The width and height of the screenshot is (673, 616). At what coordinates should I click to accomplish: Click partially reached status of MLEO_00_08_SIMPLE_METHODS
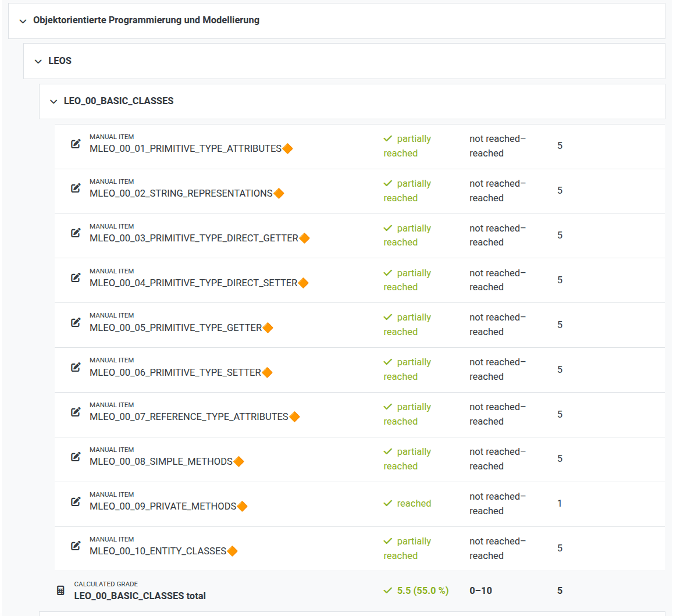click(407, 459)
